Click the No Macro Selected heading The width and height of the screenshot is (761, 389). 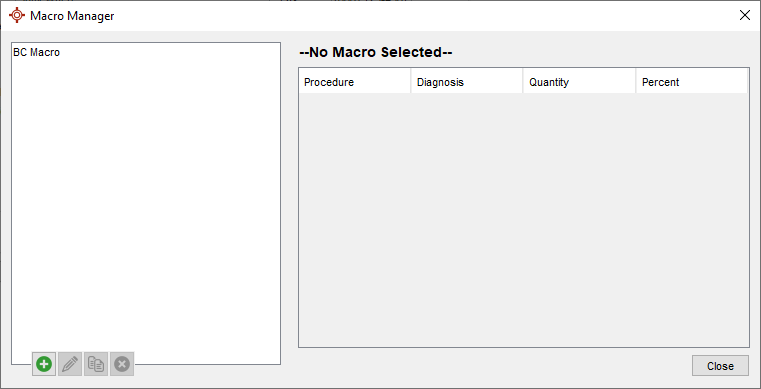coord(376,52)
